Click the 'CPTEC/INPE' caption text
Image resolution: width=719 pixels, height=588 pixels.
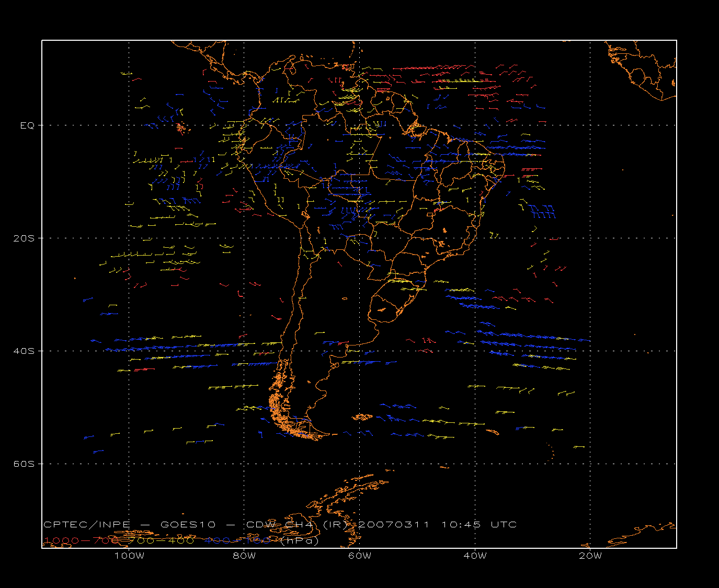pyautogui.click(x=87, y=525)
